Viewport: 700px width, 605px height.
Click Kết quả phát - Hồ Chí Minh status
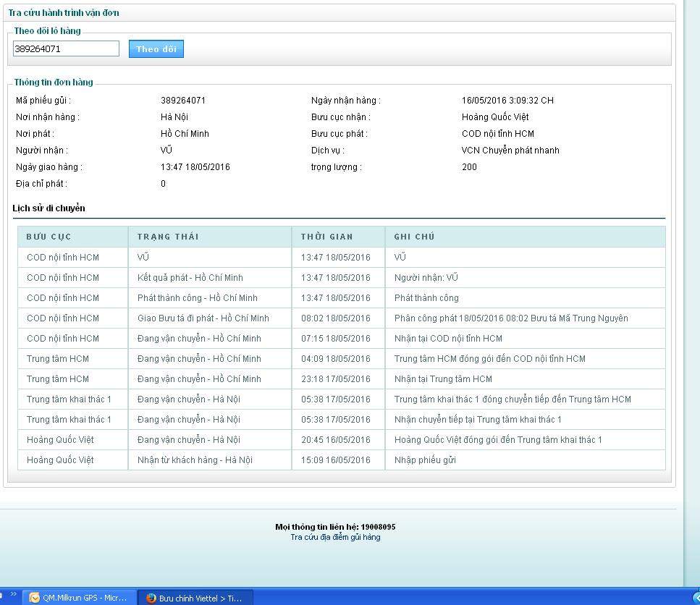tap(190, 277)
